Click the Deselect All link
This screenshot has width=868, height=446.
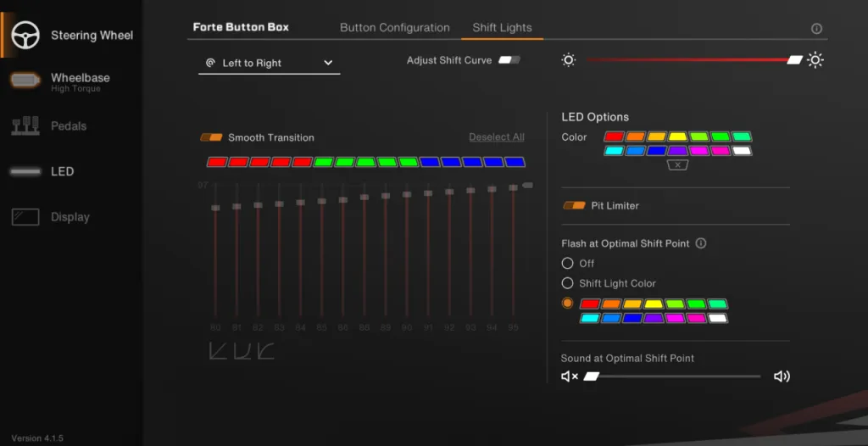[x=497, y=137]
